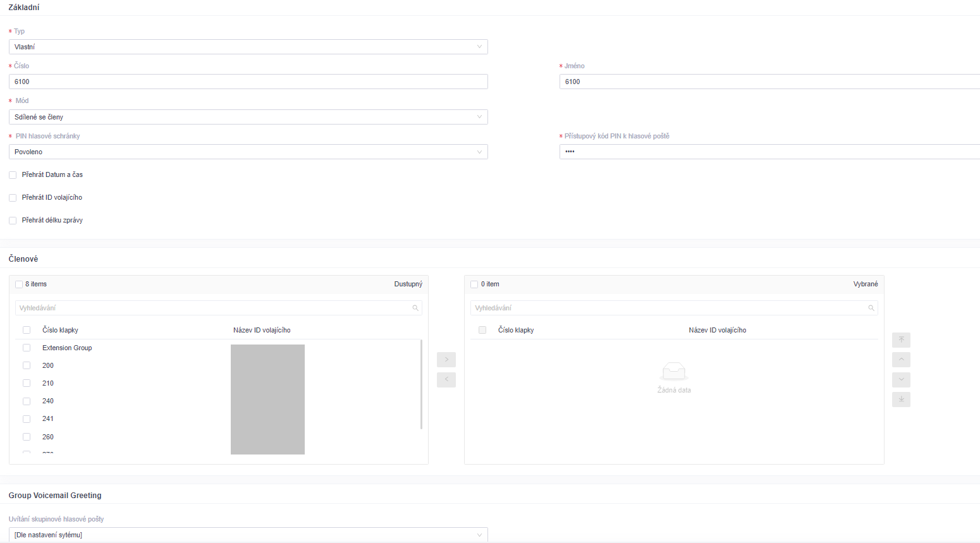Click search icon in Dustupný list
This screenshot has height=543, width=980.
[x=415, y=308]
